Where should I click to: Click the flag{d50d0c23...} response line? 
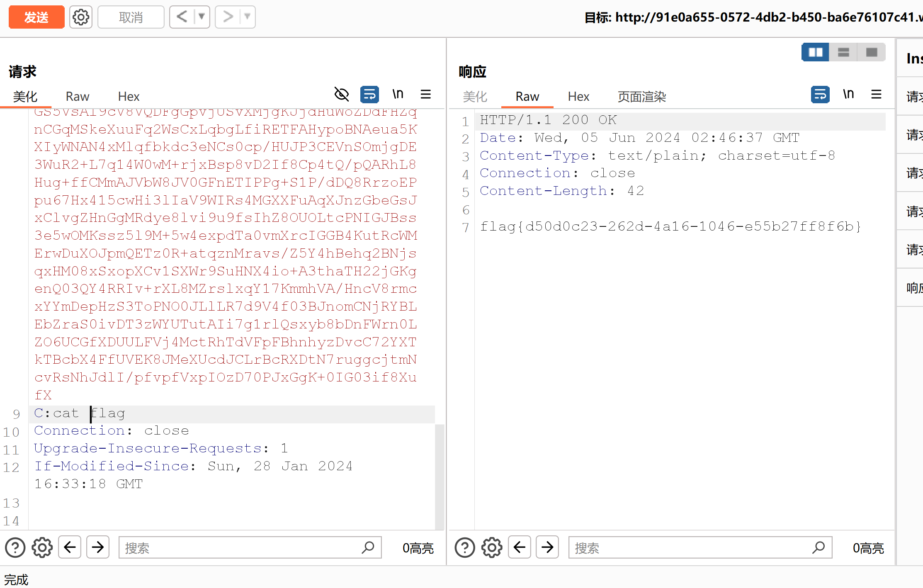(671, 226)
